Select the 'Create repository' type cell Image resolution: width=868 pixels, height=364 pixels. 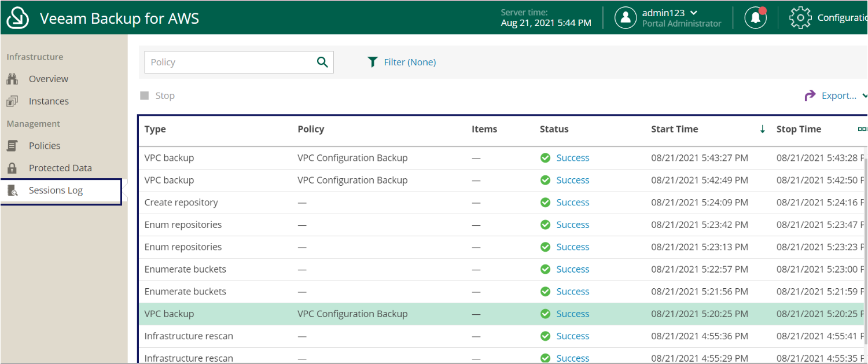(181, 203)
